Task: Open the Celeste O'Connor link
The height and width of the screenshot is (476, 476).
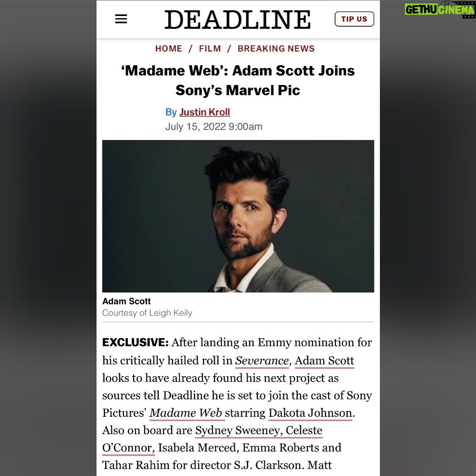Action: [304, 430]
